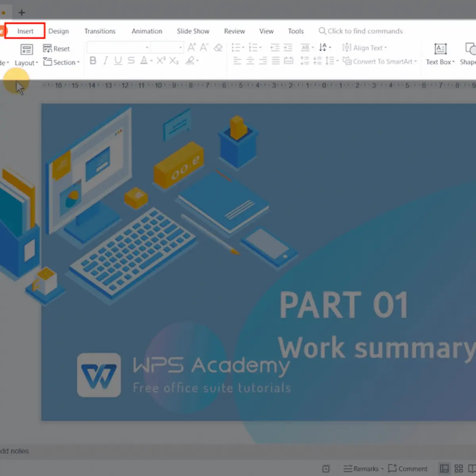Expand the Layout dropdown arrow

pos(36,63)
